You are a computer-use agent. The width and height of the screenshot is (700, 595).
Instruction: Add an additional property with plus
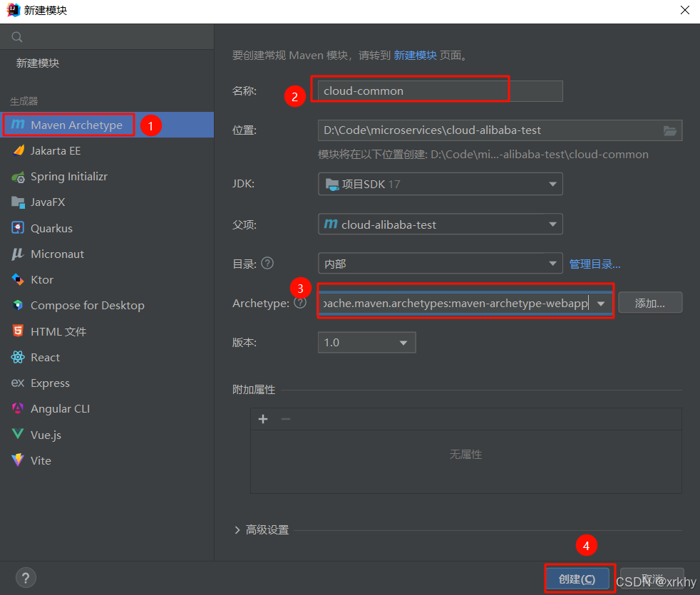click(x=264, y=419)
